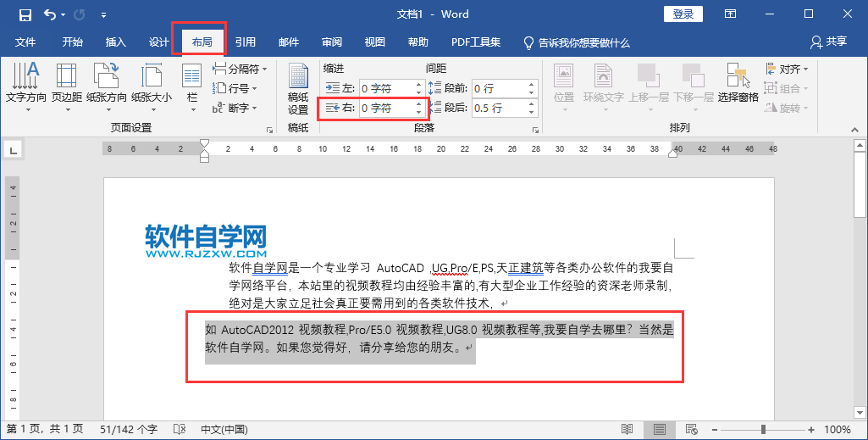Increase 段前 spacing with up arrow
Screen dimensions: 868x440
532,85
